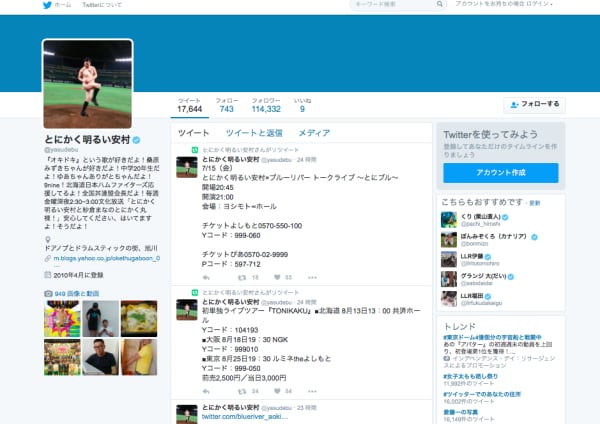Viewport: 600px width, 424px height.
Task: Open more options on first tweet
Action: click(x=312, y=277)
